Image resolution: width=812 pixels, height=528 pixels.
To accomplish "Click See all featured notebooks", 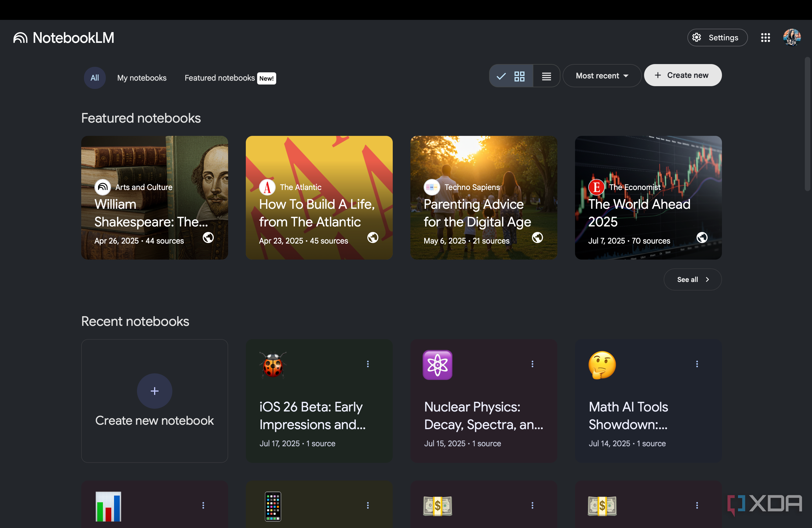I will pyautogui.click(x=693, y=280).
